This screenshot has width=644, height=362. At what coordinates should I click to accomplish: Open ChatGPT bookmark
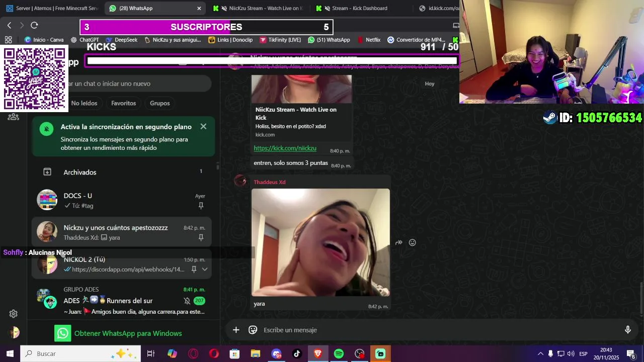pyautogui.click(x=85, y=40)
